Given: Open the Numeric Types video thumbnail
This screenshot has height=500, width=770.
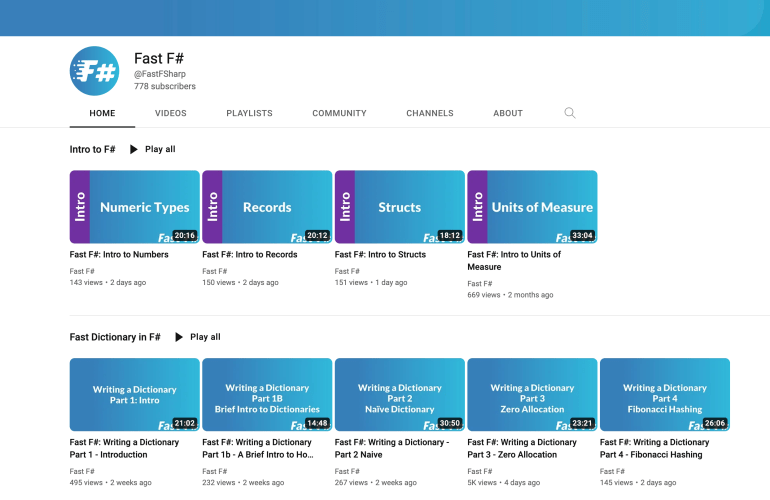Looking at the screenshot, I should (134, 207).
